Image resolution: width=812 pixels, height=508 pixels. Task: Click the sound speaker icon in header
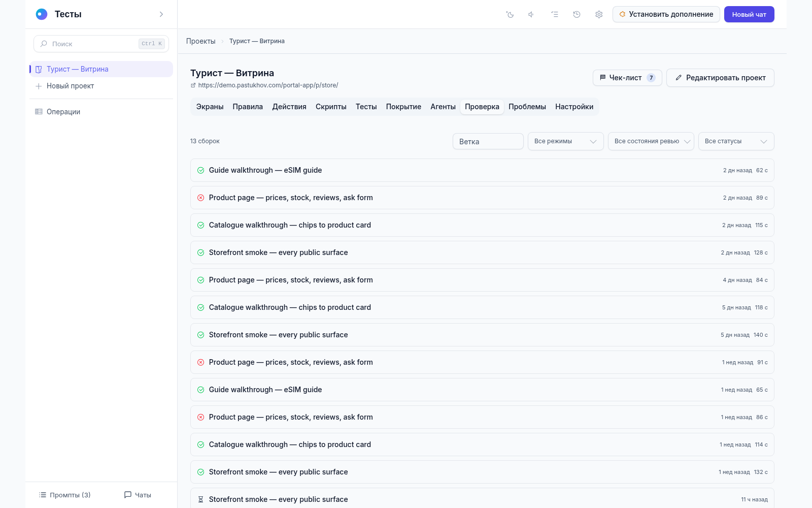click(531, 14)
